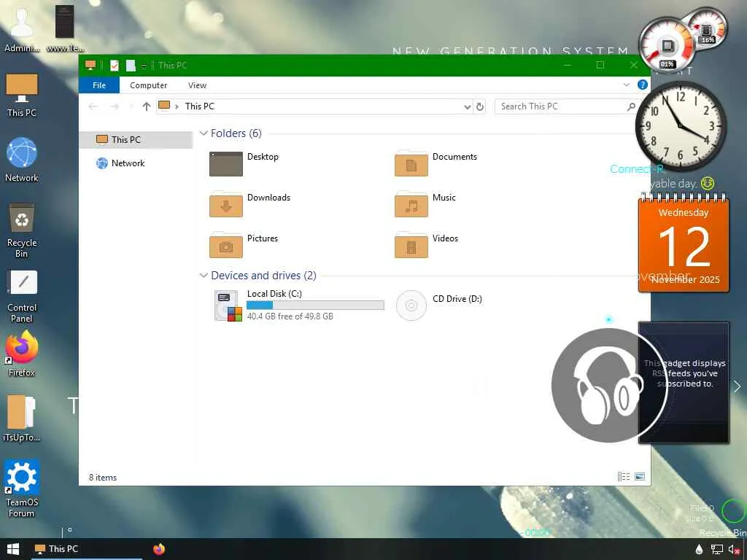The width and height of the screenshot is (747, 560).
Task: Open the Computer ribbon tab
Action: (149, 85)
